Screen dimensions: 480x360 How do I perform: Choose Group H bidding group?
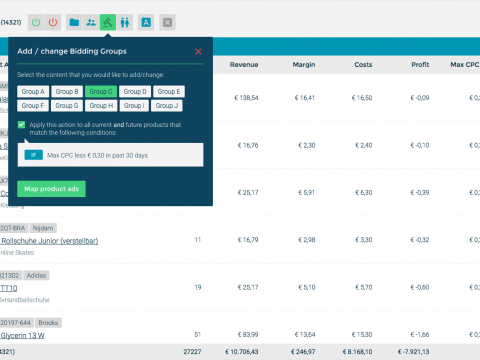tap(101, 106)
